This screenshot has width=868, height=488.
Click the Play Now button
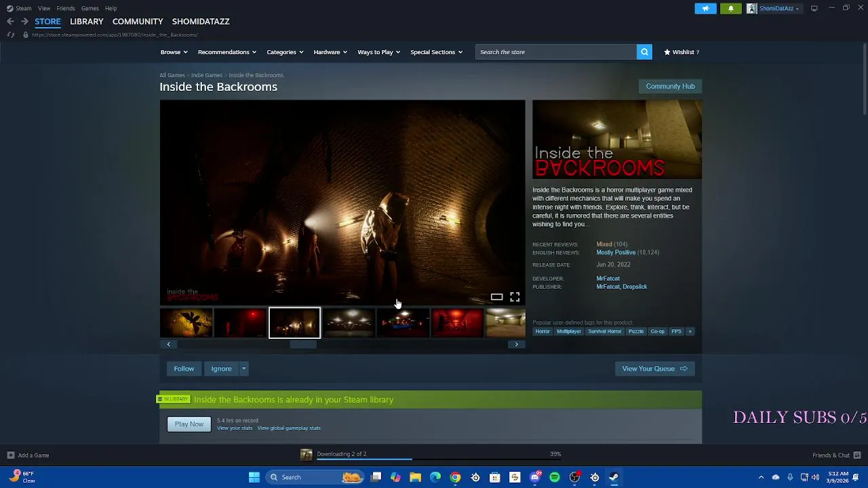(x=189, y=424)
